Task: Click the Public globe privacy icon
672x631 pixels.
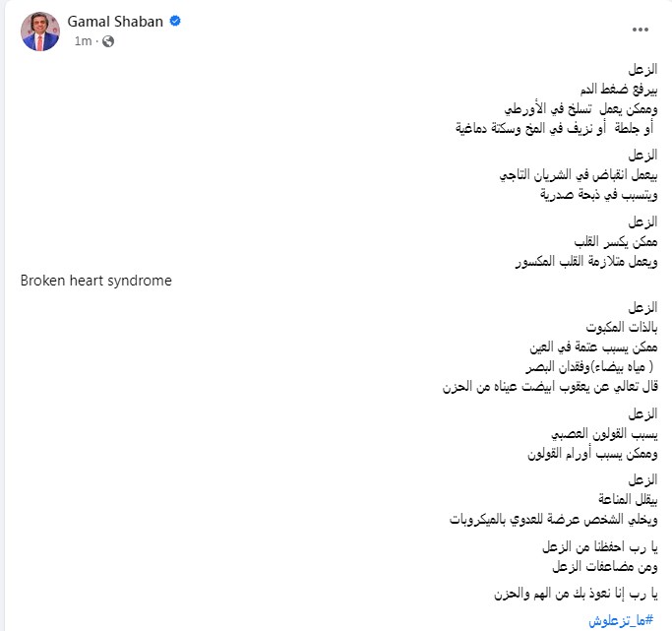Action: [x=107, y=41]
